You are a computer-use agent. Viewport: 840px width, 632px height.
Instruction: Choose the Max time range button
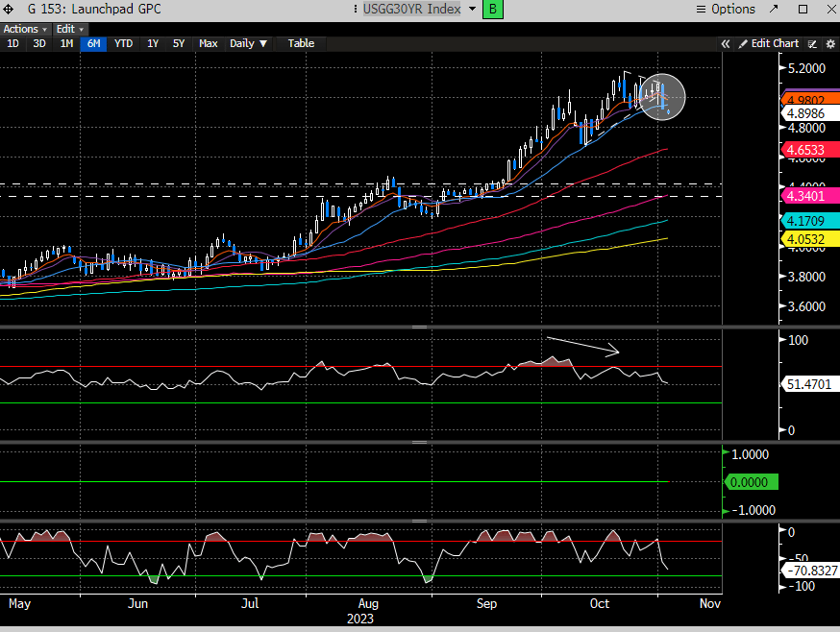pyautogui.click(x=209, y=43)
